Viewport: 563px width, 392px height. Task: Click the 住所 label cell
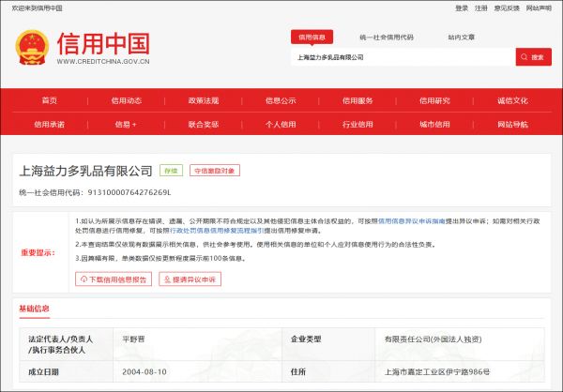click(328, 372)
